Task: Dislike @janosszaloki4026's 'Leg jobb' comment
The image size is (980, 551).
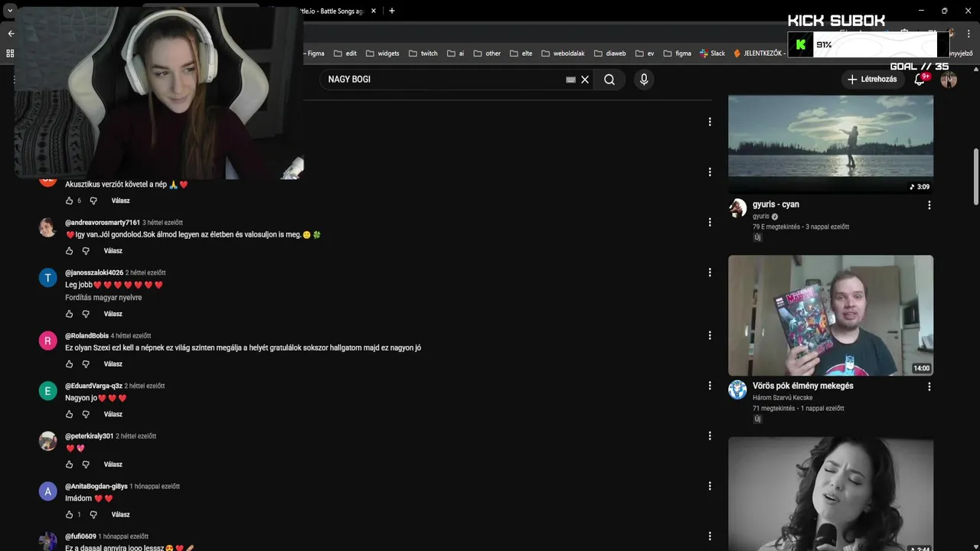Action: point(86,314)
